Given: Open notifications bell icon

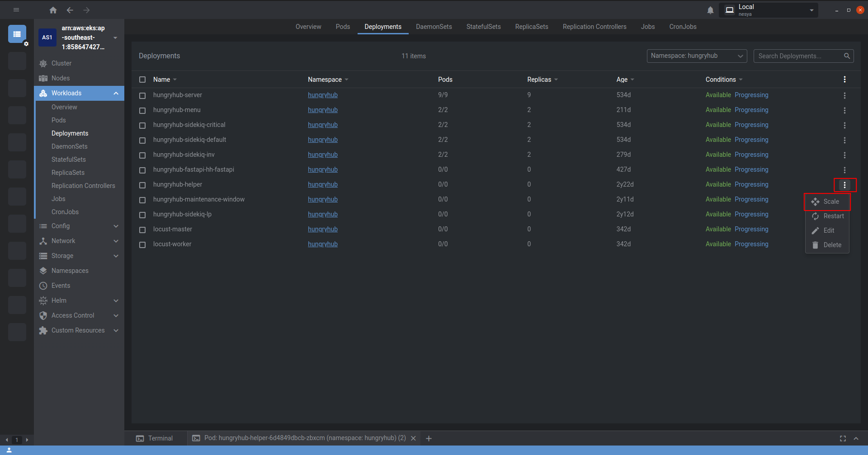Looking at the screenshot, I should pos(710,10).
